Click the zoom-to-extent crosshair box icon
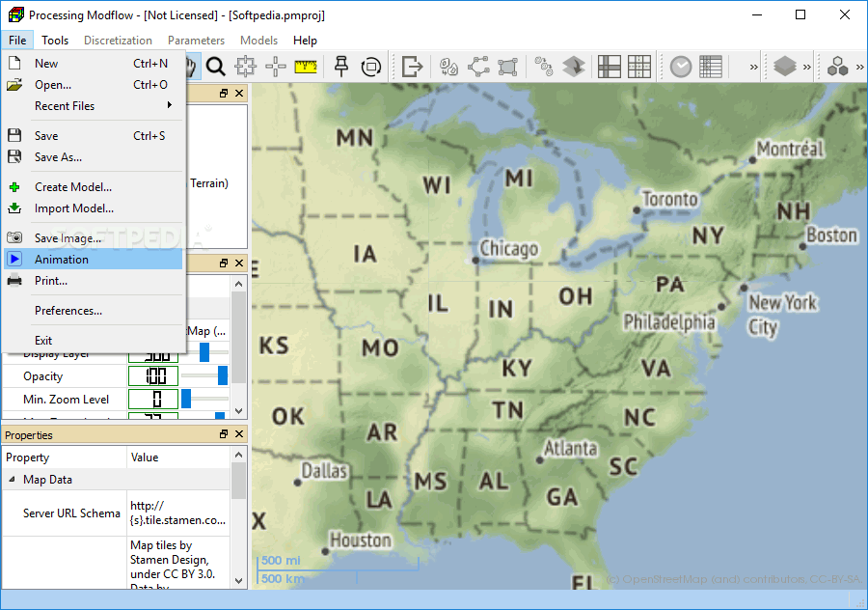The height and width of the screenshot is (610, 868). point(245,67)
